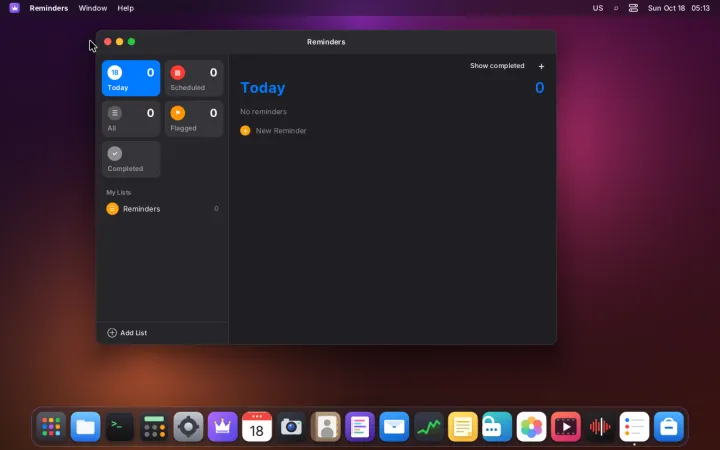Click the Today heading in main pane

(263, 87)
